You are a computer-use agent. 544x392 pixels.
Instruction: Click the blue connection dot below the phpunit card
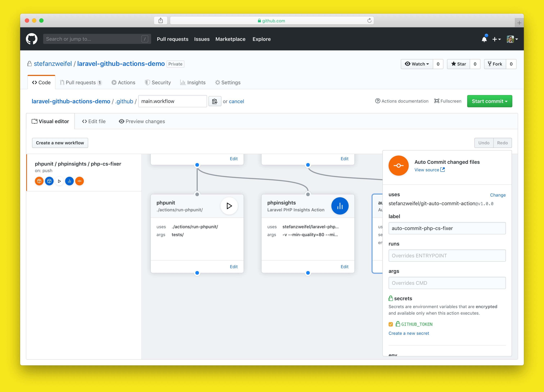(197, 272)
